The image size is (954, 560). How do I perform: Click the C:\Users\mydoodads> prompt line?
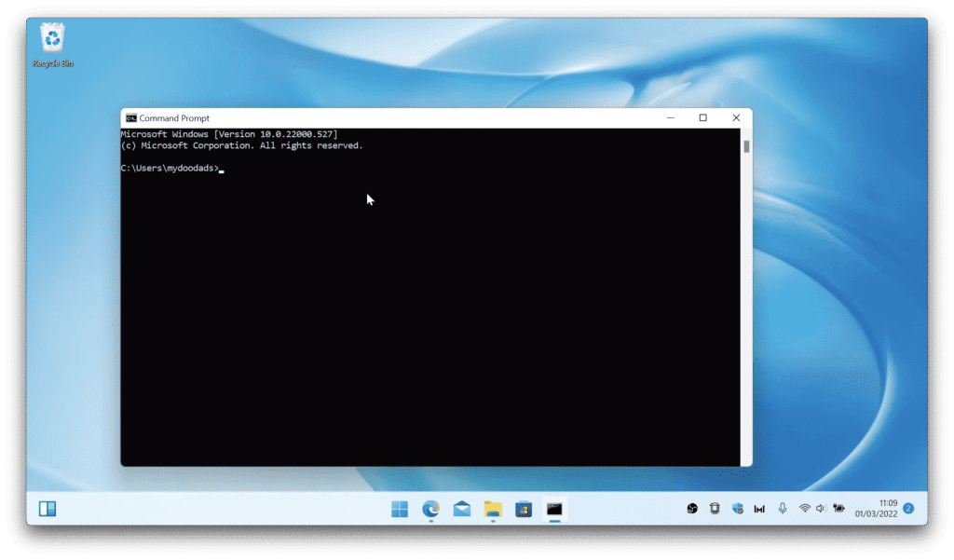(x=172, y=168)
